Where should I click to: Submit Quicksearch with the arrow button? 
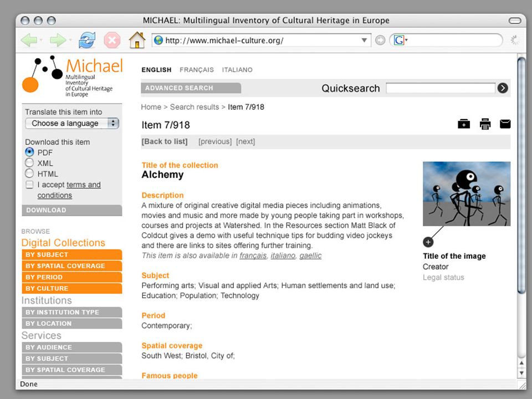(x=503, y=88)
